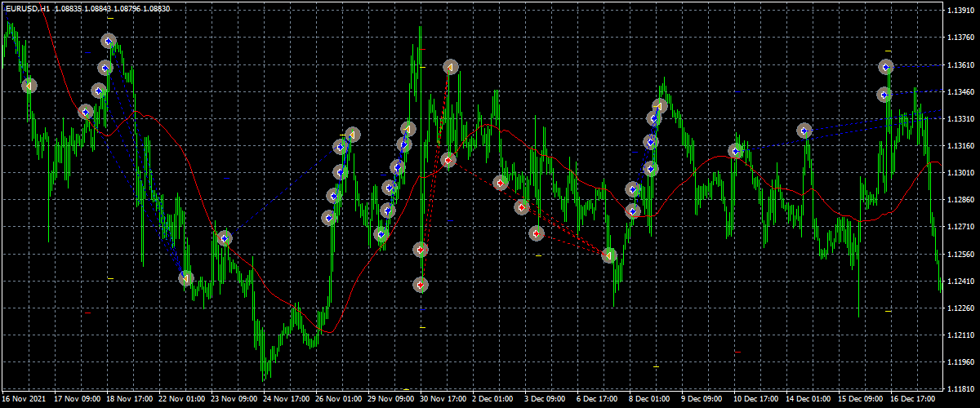Click the leftmost gold arrow trade marker

point(29,86)
